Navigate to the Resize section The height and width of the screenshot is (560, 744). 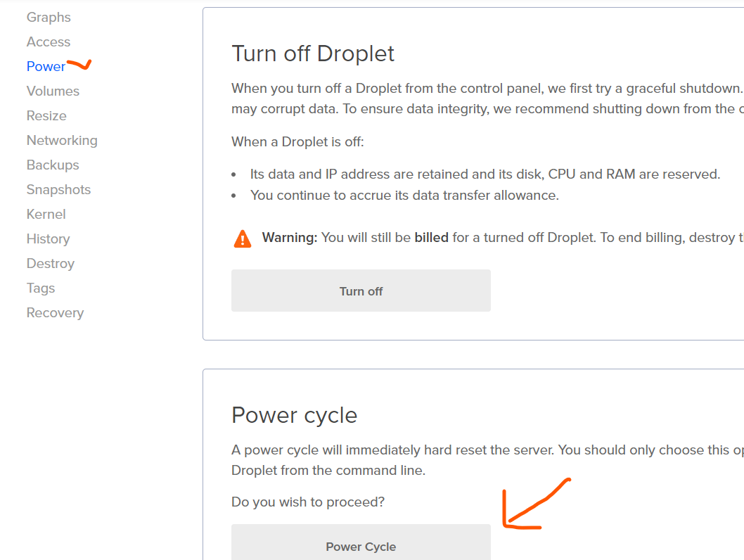[x=46, y=116]
